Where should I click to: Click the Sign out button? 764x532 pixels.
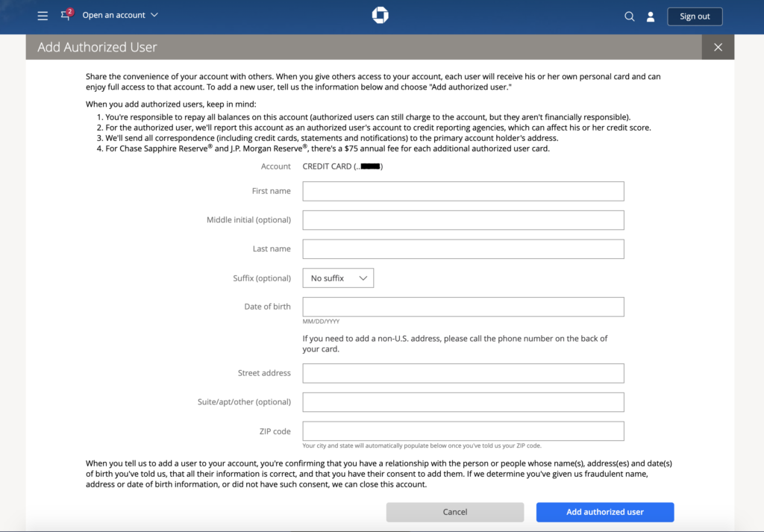[x=695, y=16]
